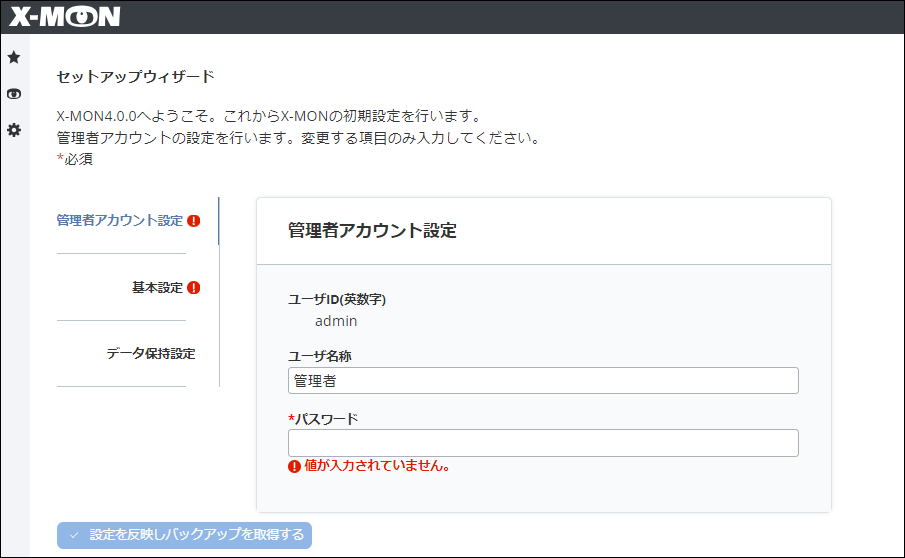905x558 pixels.
Task: Switch to the 基本設定 tab
Action: 157,288
